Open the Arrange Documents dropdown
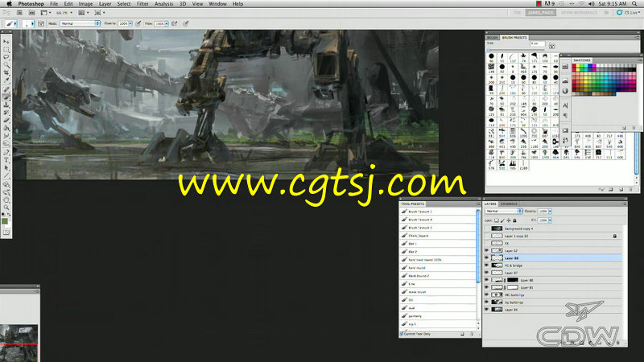The height and width of the screenshot is (362, 644). coord(84,13)
